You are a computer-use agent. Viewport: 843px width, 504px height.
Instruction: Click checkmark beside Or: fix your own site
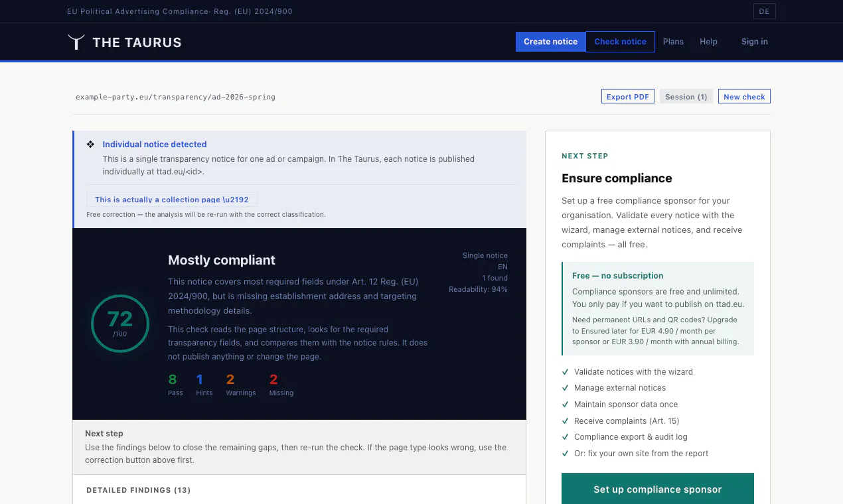coord(566,454)
